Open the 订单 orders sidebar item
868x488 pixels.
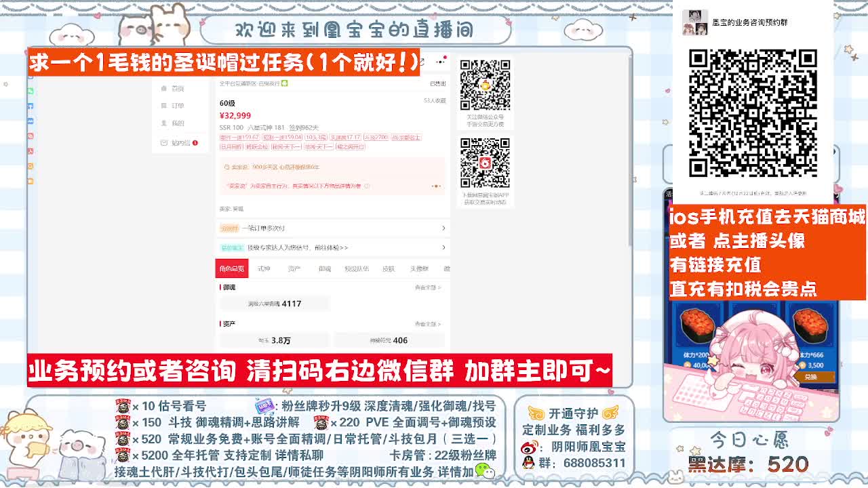click(173, 106)
